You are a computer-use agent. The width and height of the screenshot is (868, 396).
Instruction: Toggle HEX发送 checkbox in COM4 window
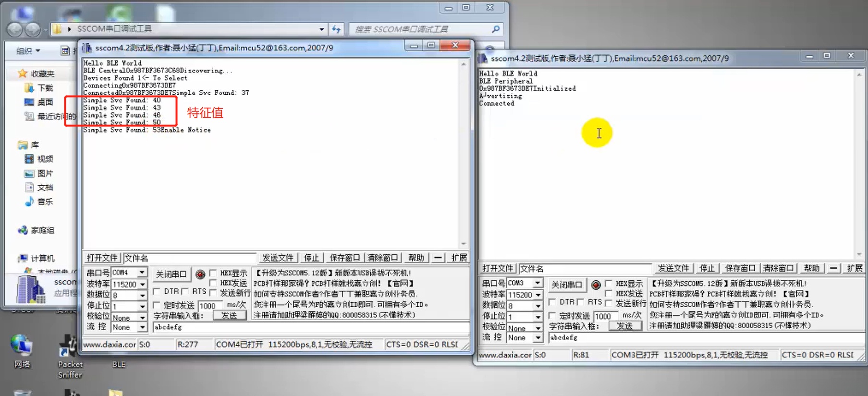[x=213, y=283]
